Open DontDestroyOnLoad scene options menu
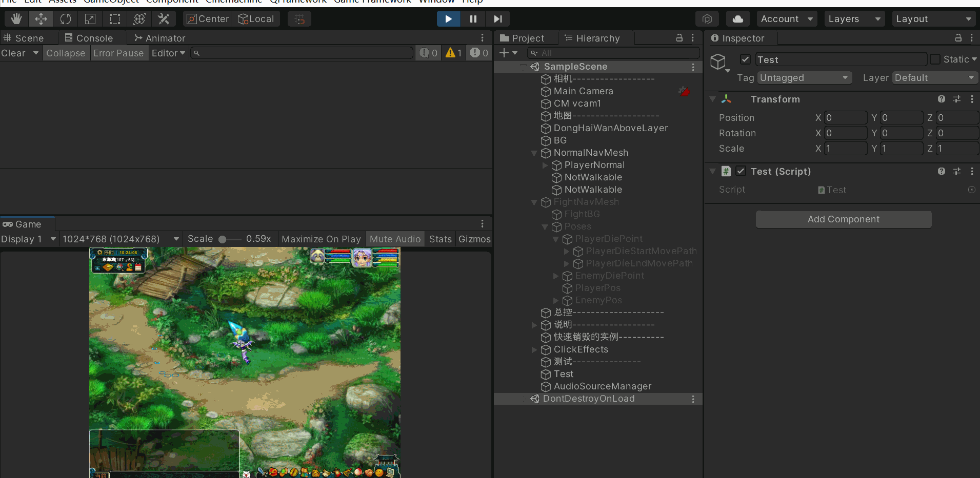 693,399
